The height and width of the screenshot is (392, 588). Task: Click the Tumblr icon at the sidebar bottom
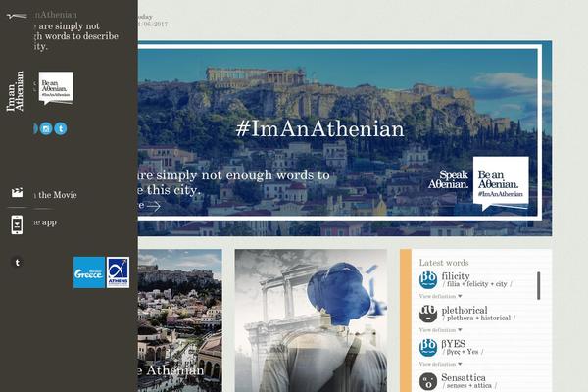18,263
